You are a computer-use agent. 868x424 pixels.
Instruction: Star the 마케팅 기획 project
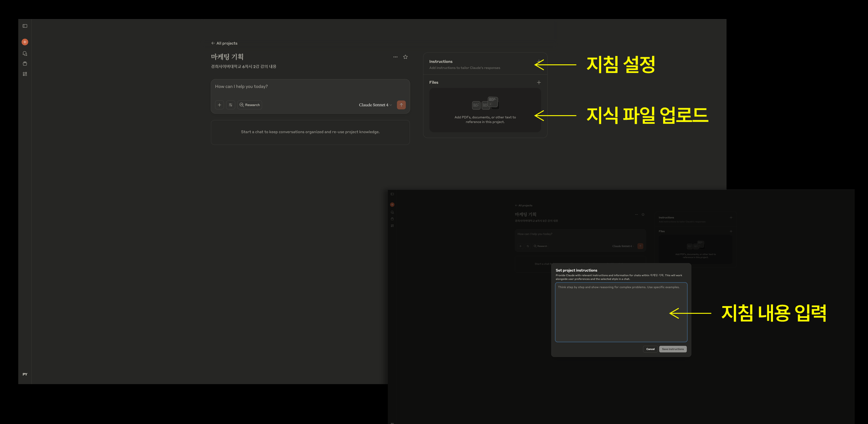405,57
